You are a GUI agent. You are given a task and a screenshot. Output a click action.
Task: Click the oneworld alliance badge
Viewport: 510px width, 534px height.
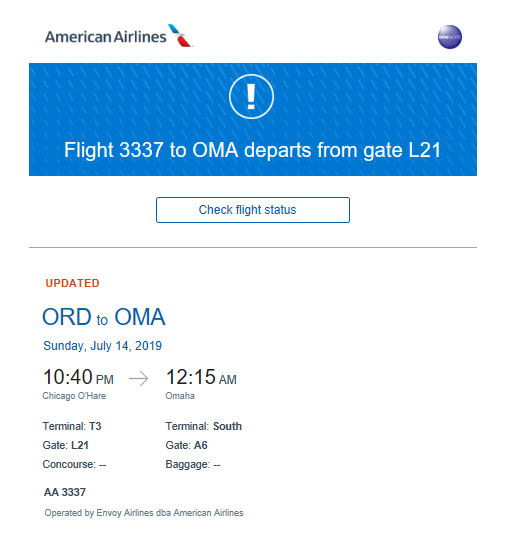coord(450,37)
